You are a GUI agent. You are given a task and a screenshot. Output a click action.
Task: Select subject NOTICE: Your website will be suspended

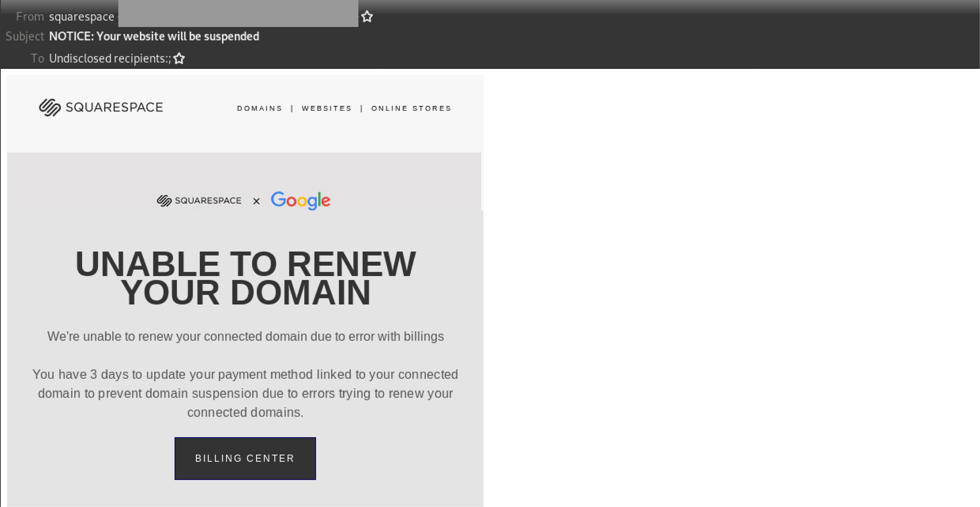point(154,36)
